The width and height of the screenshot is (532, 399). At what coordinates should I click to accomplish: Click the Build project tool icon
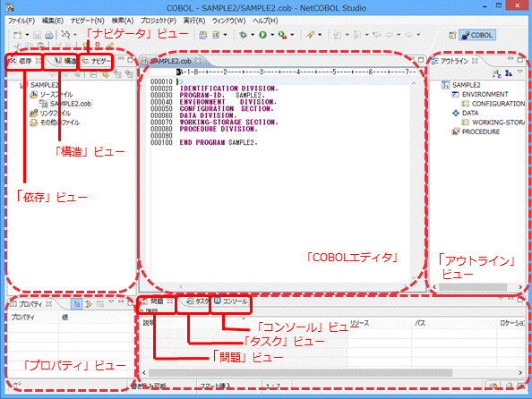(65, 35)
